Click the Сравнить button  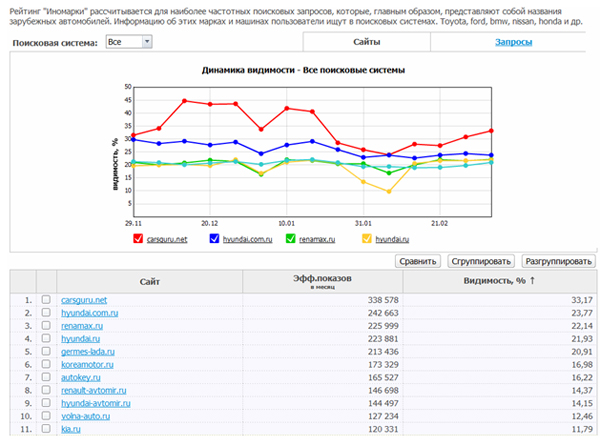(418, 261)
